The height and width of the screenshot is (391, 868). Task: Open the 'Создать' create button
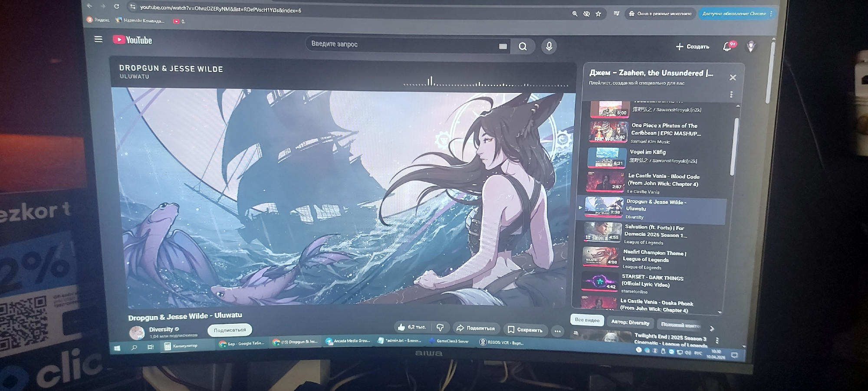point(692,47)
